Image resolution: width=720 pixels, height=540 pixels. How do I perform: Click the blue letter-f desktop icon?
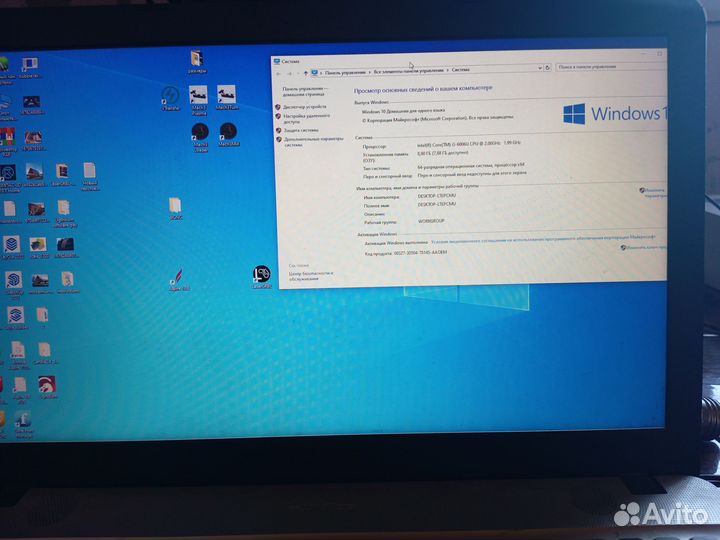pos(23,424)
